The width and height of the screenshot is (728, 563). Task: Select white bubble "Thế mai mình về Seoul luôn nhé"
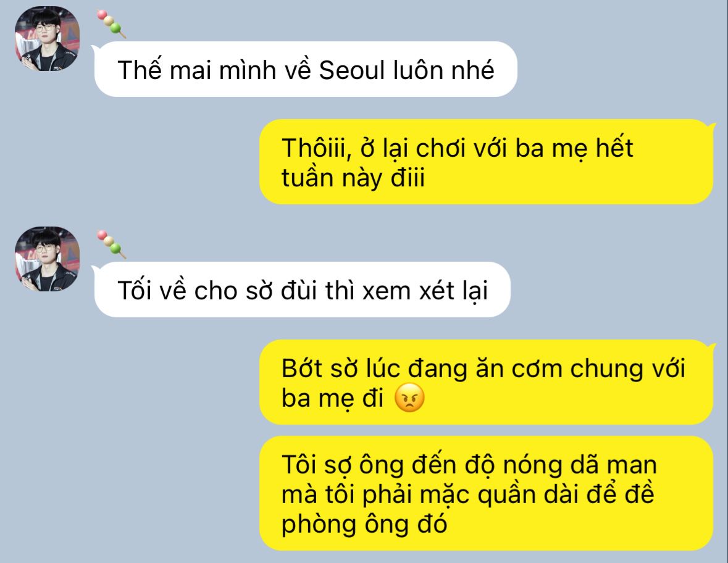pos(306,70)
